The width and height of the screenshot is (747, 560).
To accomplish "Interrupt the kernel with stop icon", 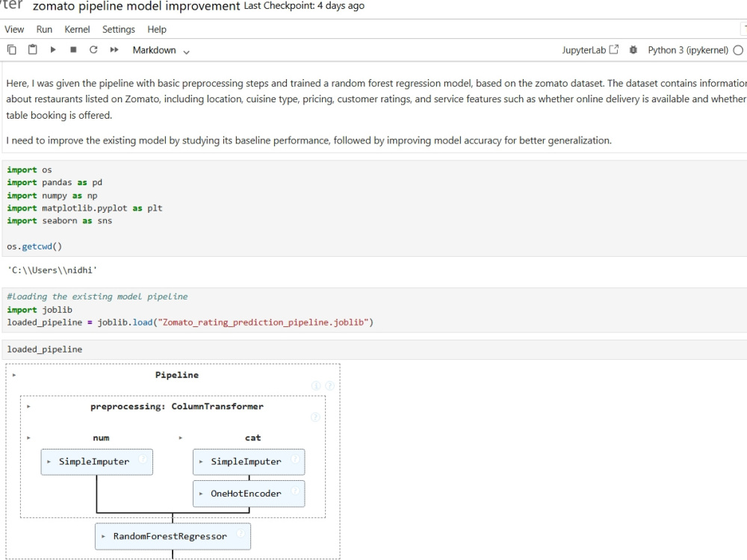I will point(73,49).
